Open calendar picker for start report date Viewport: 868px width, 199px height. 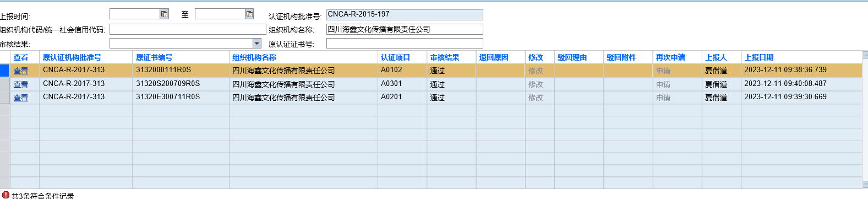[164, 14]
